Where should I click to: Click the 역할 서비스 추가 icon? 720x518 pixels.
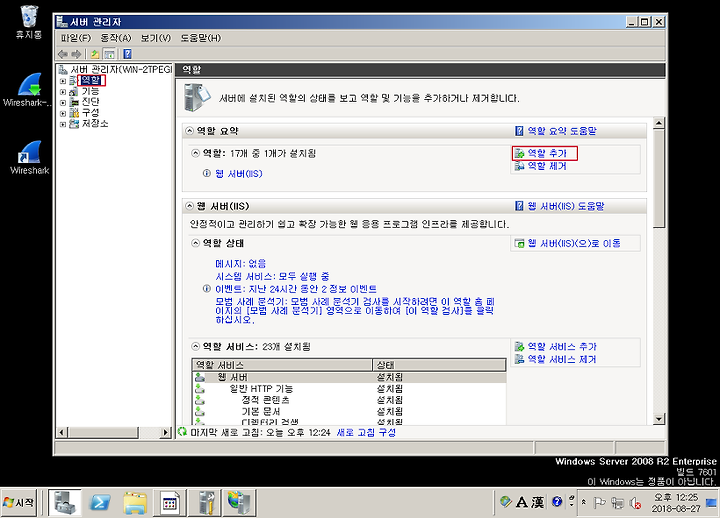point(519,346)
